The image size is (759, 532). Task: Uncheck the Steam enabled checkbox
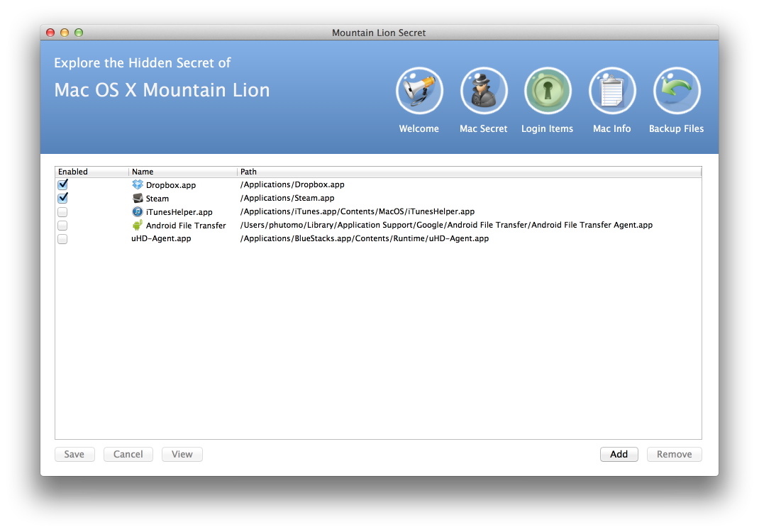click(x=62, y=198)
